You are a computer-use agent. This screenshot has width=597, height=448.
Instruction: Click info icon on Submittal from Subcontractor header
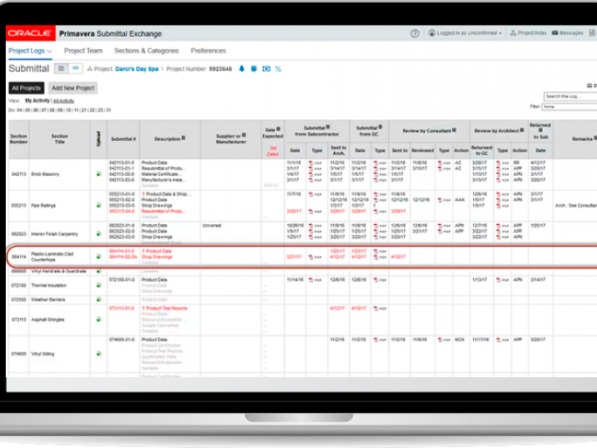(x=328, y=127)
